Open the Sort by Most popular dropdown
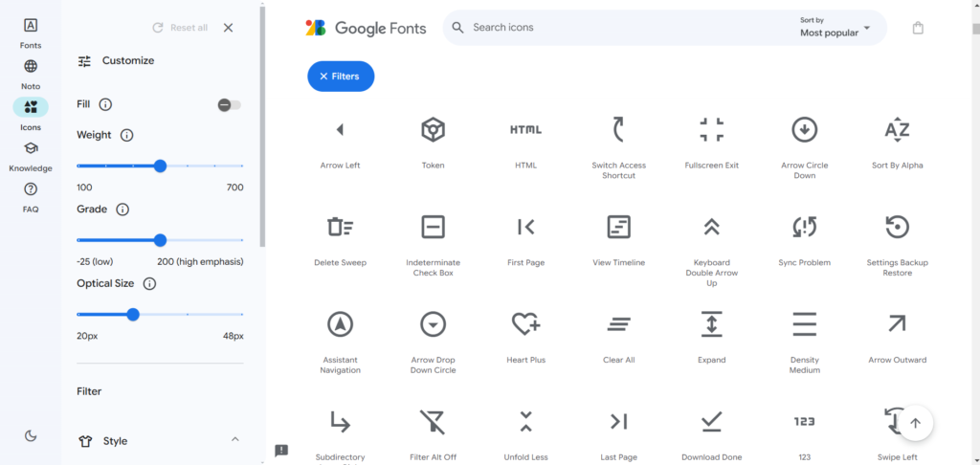 tap(835, 28)
